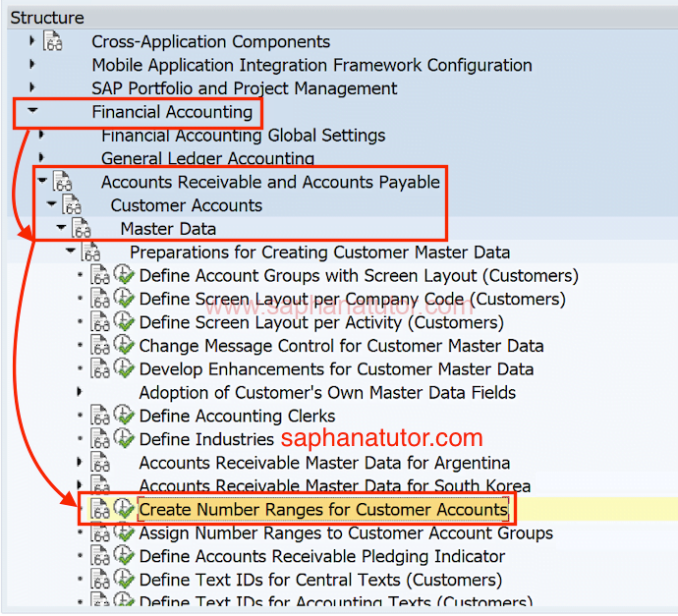Screen dimensions: 678x616
Task: Collapse the Master Data node
Action: [61, 227]
